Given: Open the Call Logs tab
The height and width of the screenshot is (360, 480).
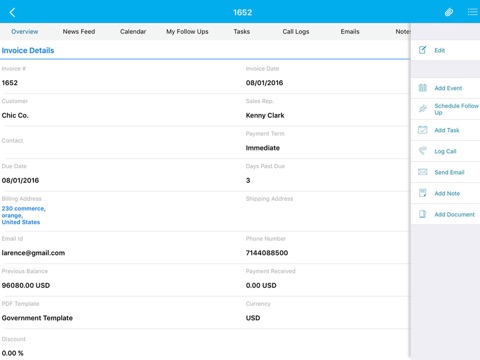Looking at the screenshot, I should [296, 32].
